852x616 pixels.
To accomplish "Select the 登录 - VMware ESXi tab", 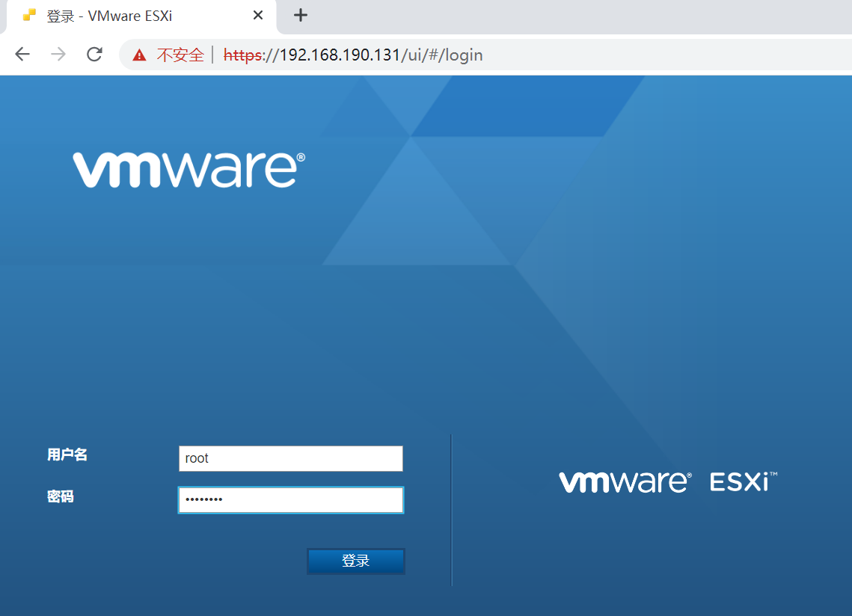I will [x=141, y=16].
